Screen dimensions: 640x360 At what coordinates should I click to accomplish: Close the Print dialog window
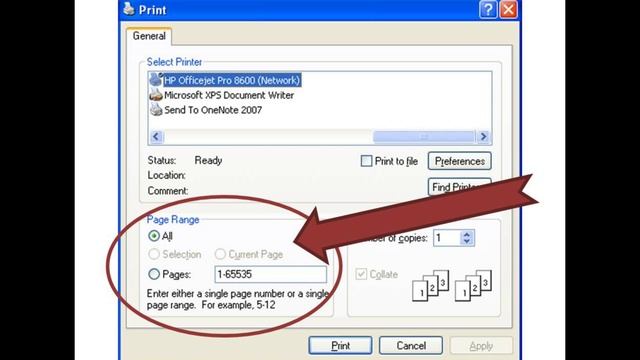[509, 9]
